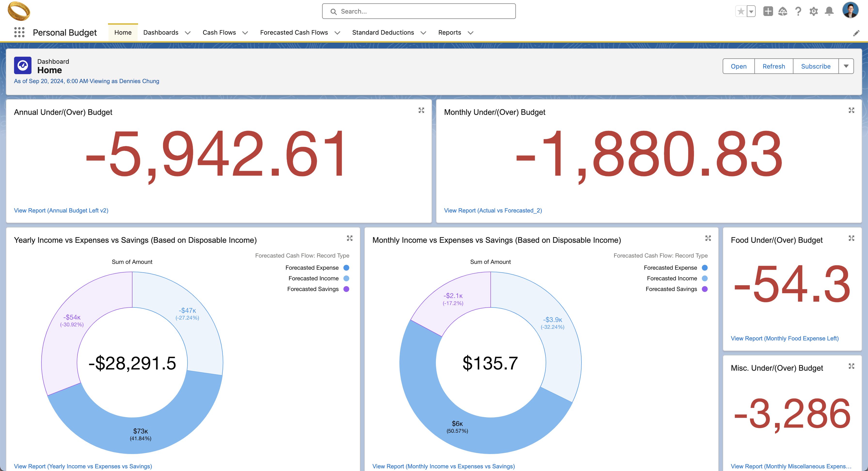Open the App Launcher grid icon
The width and height of the screenshot is (868, 471).
point(19,32)
